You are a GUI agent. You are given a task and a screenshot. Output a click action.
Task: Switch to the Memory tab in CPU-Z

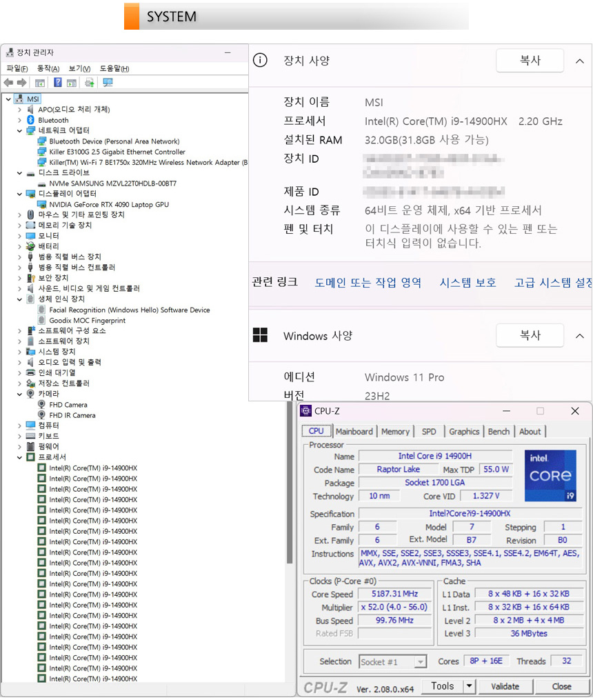click(x=395, y=432)
